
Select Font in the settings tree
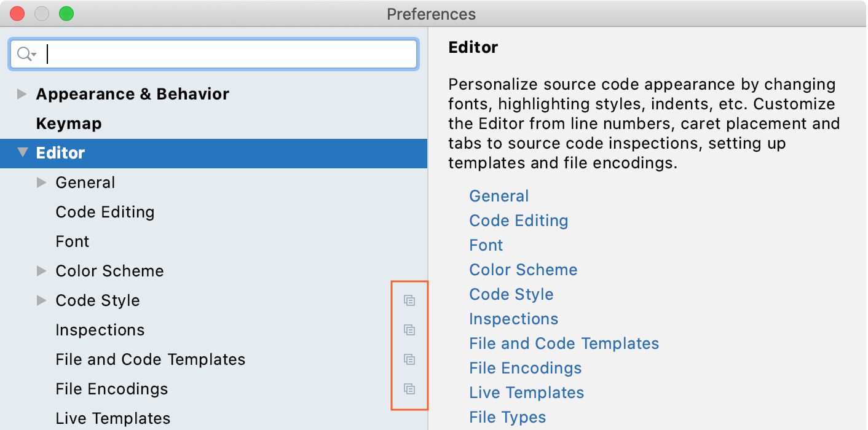(x=73, y=241)
